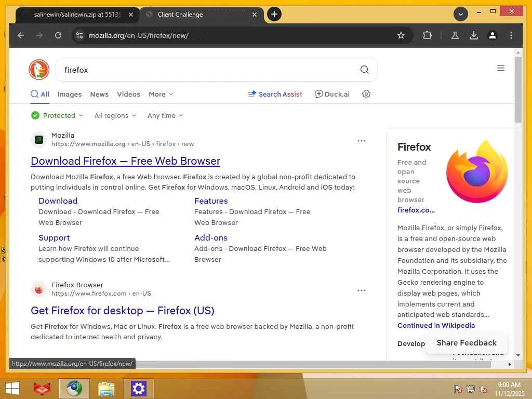
Task: Click the https://www.firefox.com result URL
Action: pos(101,294)
